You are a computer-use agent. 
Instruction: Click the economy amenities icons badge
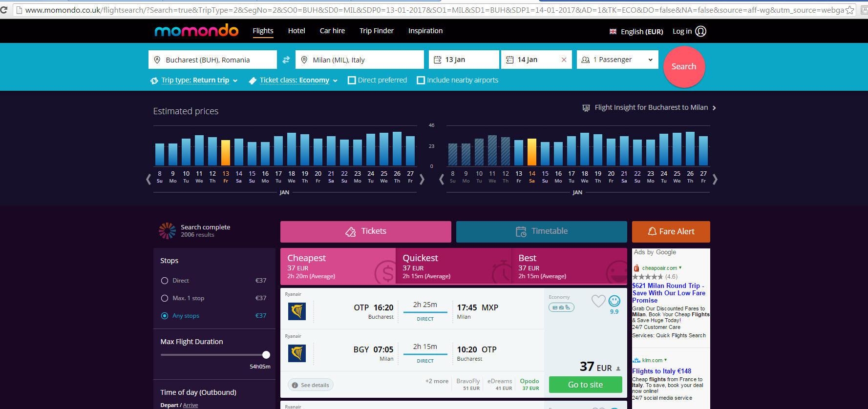561,307
